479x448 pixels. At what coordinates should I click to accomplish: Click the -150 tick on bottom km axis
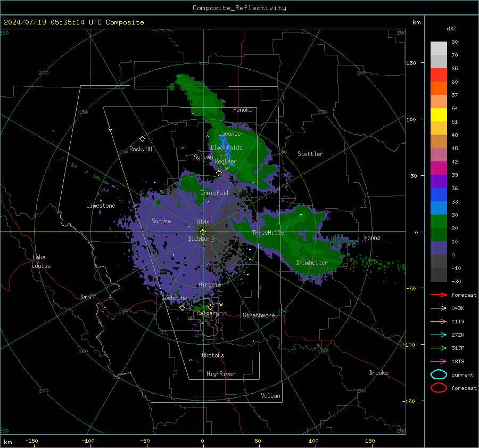click(31, 441)
